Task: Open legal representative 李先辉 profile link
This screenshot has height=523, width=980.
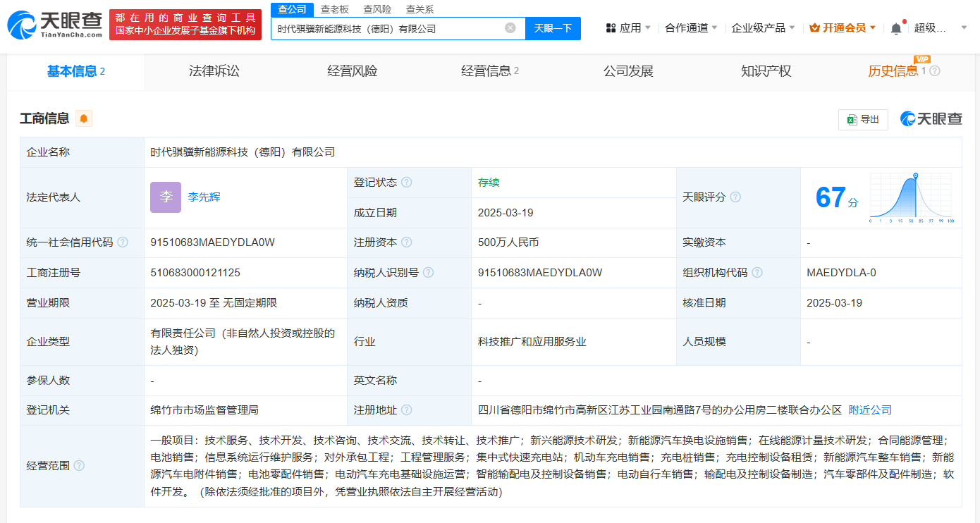Action: coord(204,197)
